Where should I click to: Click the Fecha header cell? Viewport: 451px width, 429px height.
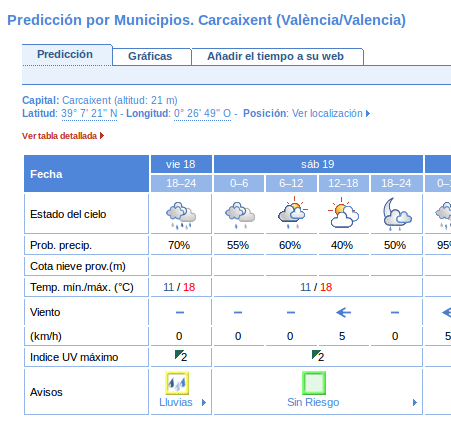click(x=86, y=174)
